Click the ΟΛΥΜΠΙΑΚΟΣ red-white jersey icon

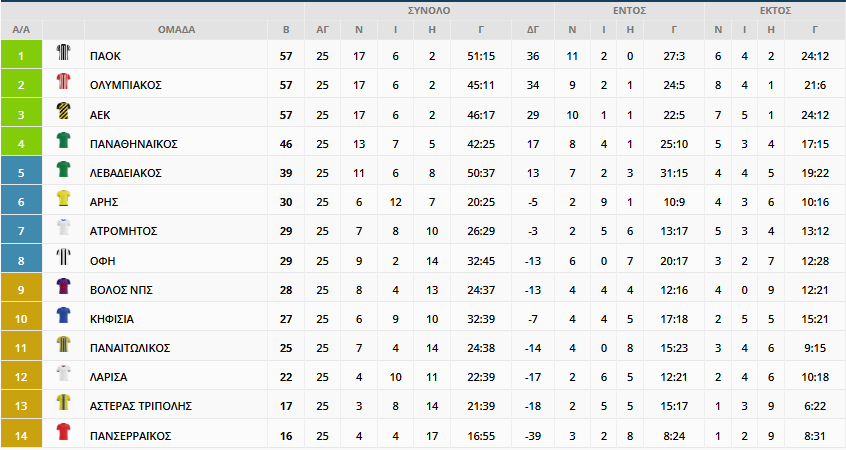coord(63,81)
